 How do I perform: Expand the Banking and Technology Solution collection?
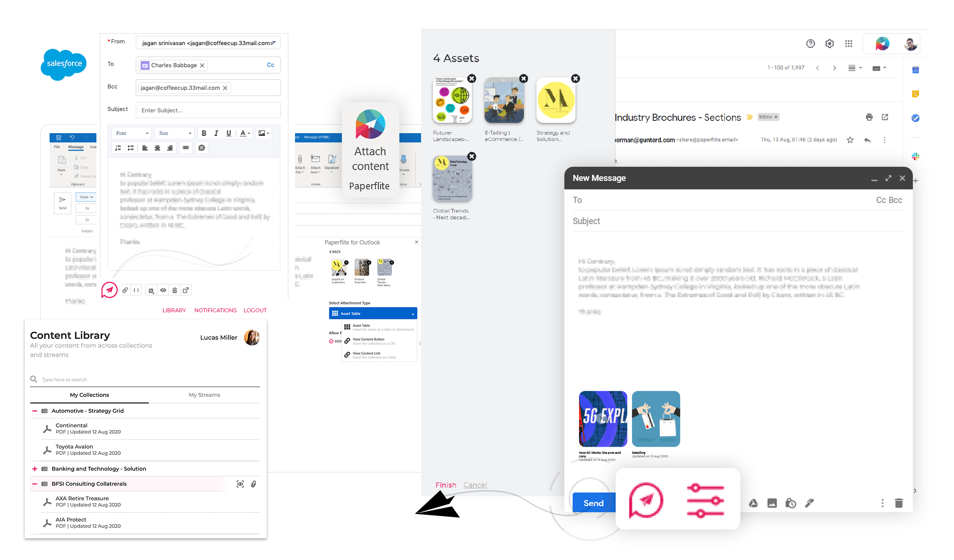click(33, 469)
